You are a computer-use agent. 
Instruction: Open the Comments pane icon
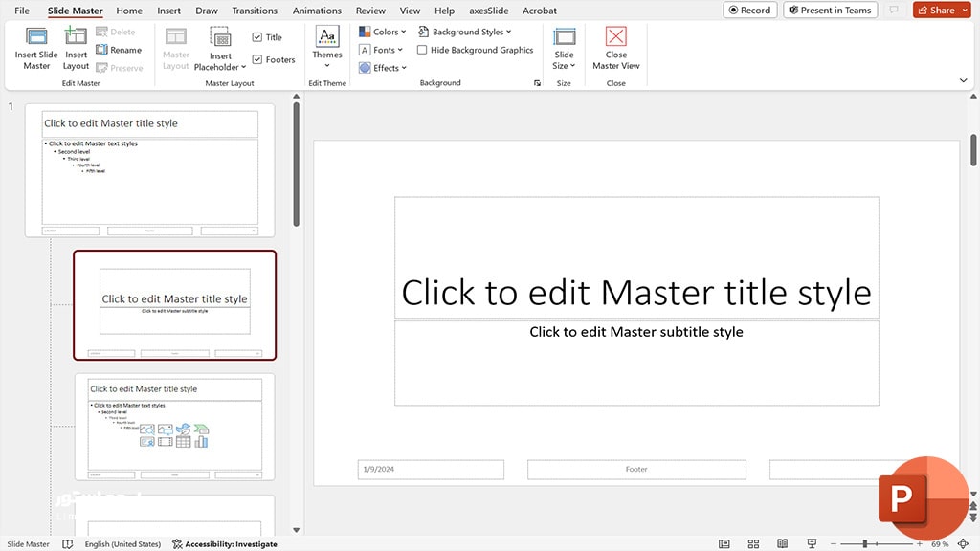tap(895, 10)
